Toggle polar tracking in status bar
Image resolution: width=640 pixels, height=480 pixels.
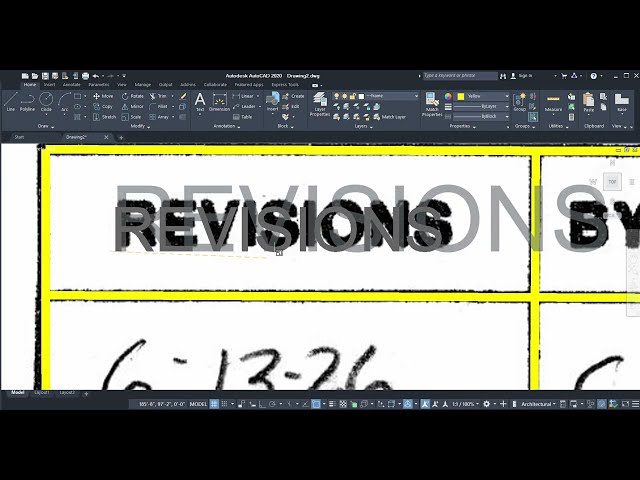pos(272,404)
